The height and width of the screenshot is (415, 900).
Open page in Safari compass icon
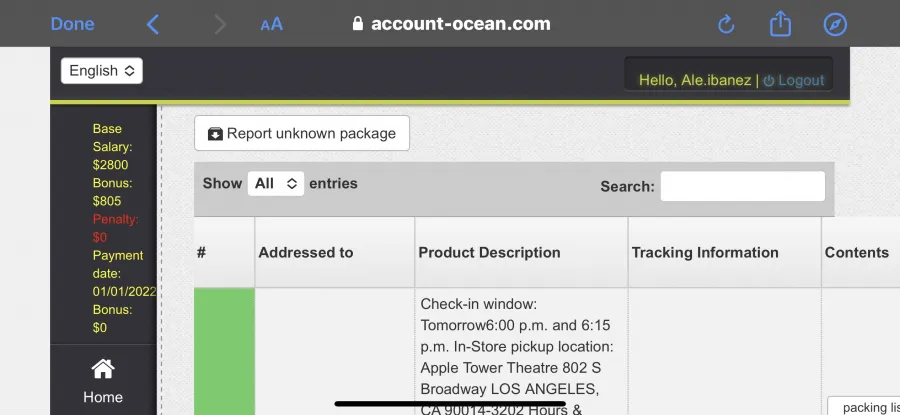835,24
